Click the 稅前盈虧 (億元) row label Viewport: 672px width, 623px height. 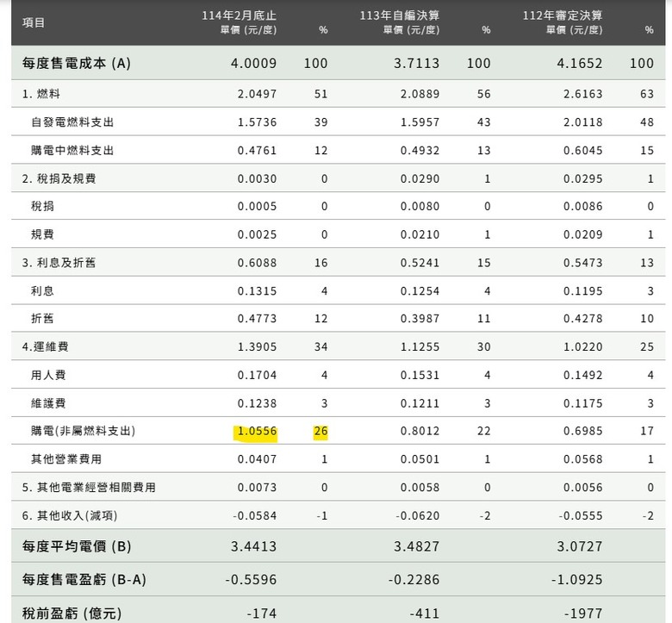[x=72, y=614]
